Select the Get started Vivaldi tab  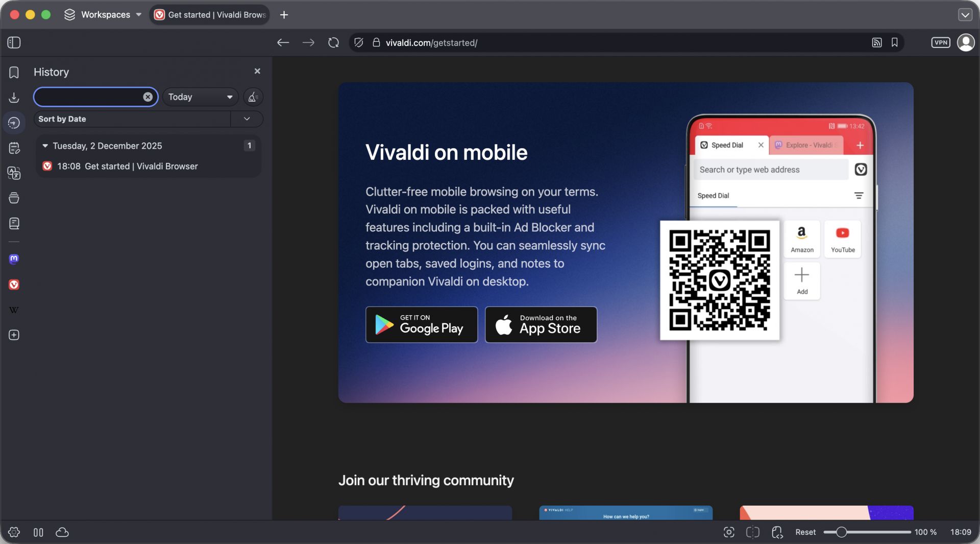(x=210, y=15)
